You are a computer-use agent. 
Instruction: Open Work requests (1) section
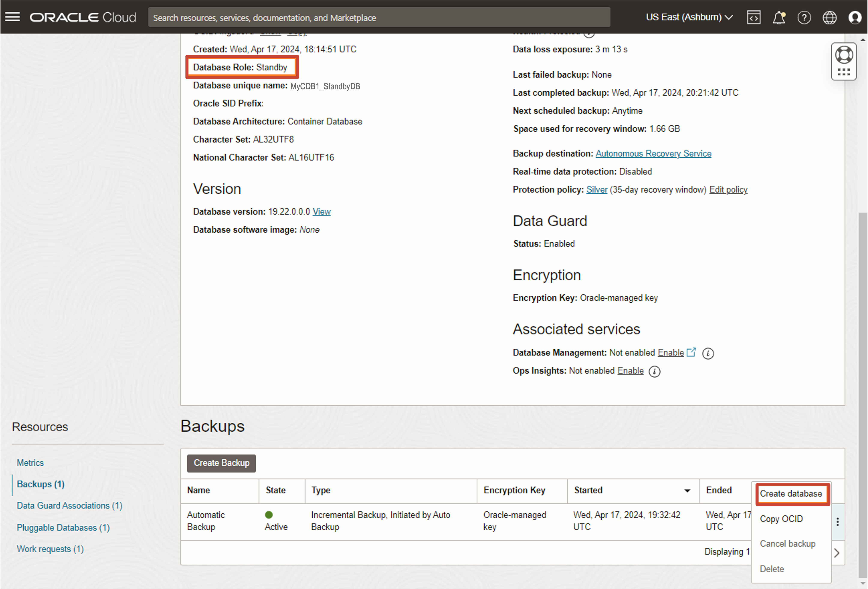(50, 549)
